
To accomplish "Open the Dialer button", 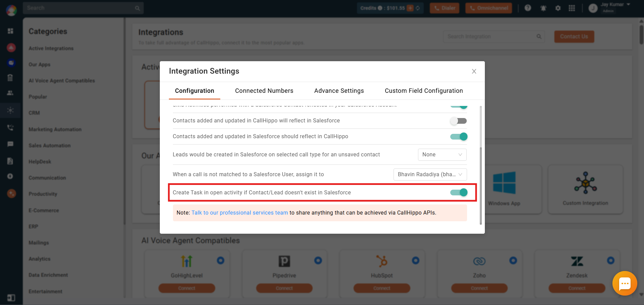I will [444, 8].
